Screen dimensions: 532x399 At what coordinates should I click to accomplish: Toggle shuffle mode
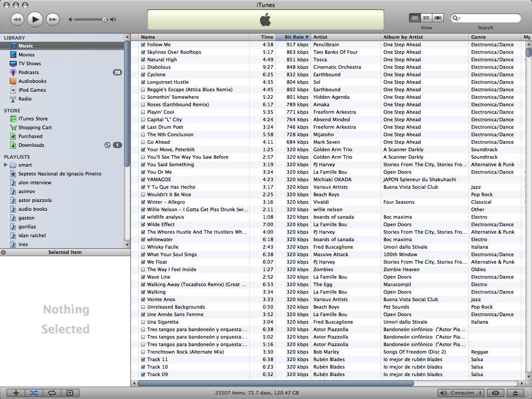[x=34, y=393]
